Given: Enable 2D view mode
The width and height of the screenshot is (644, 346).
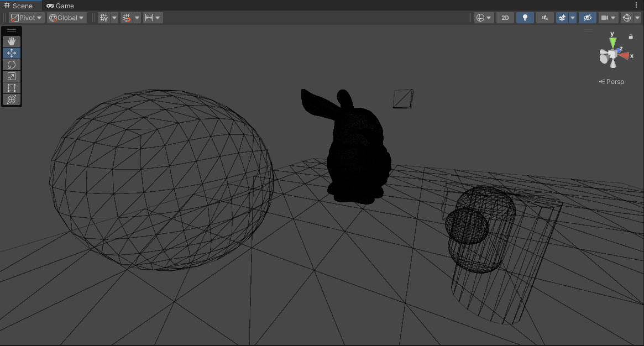Looking at the screenshot, I should click(505, 17).
